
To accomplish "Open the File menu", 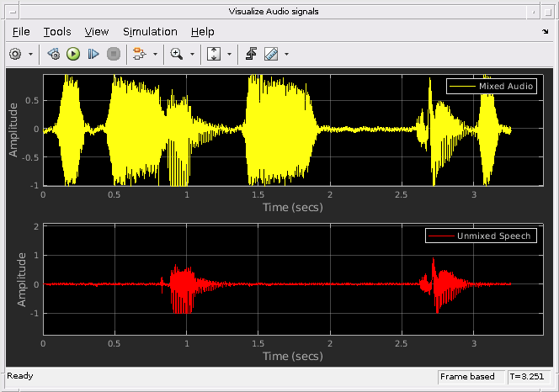I will pyautogui.click(x=21, y=32).
